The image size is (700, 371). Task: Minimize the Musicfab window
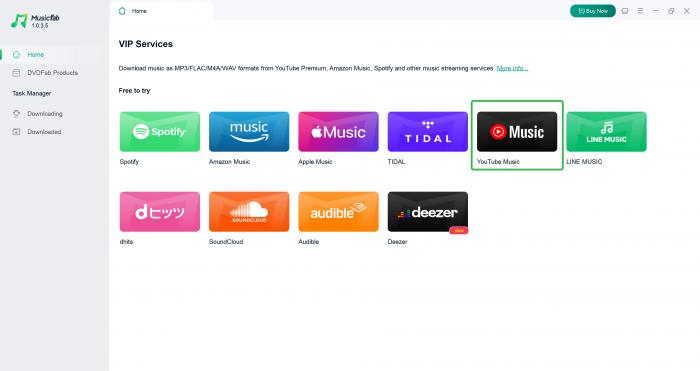point(656,11)
